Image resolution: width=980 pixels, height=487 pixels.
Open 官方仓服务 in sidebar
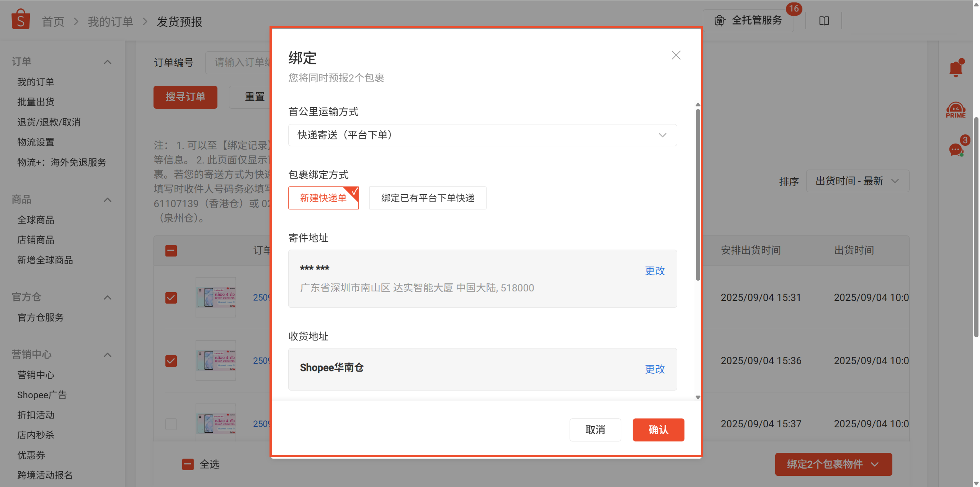40,317
